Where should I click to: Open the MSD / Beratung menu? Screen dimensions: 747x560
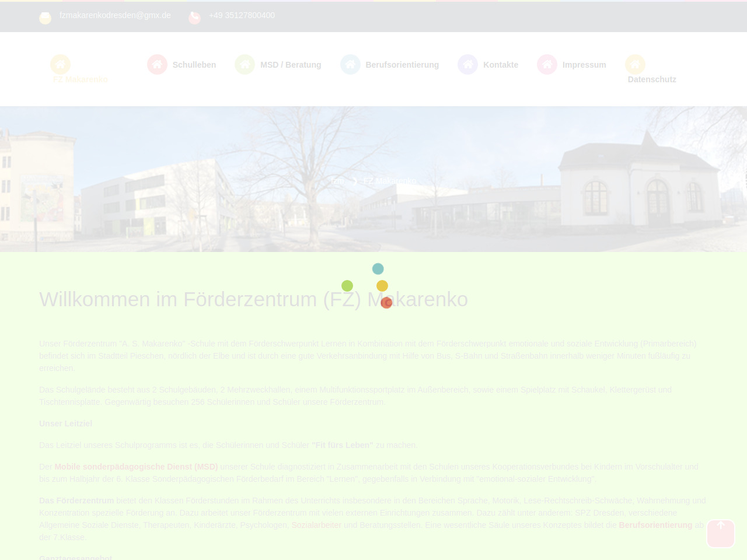pos(290,65)
